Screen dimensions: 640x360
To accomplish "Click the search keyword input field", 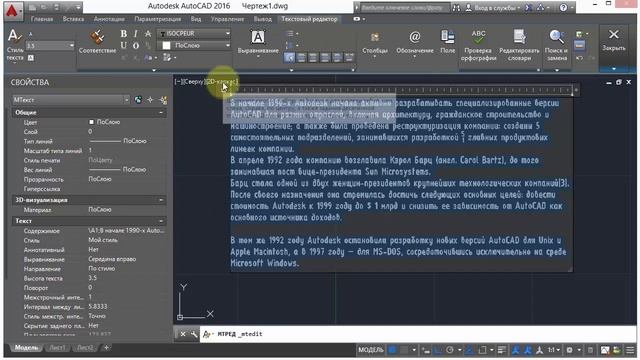I will point(404,8).
